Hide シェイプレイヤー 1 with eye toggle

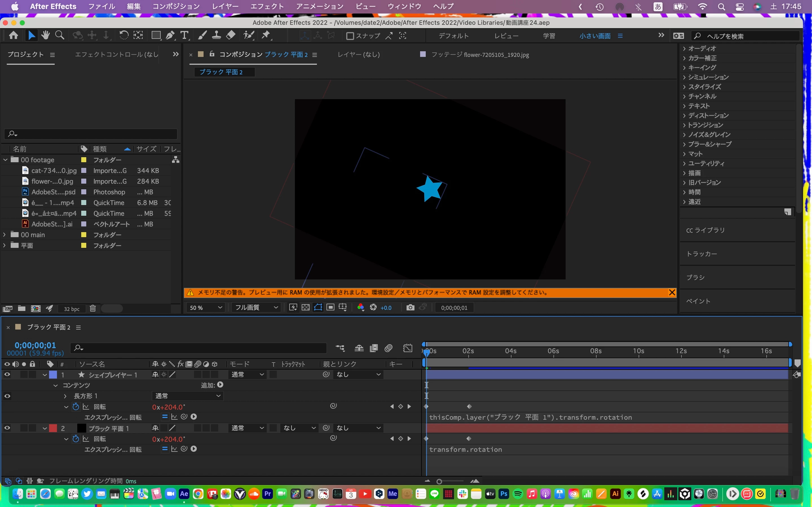pos(7,375)
